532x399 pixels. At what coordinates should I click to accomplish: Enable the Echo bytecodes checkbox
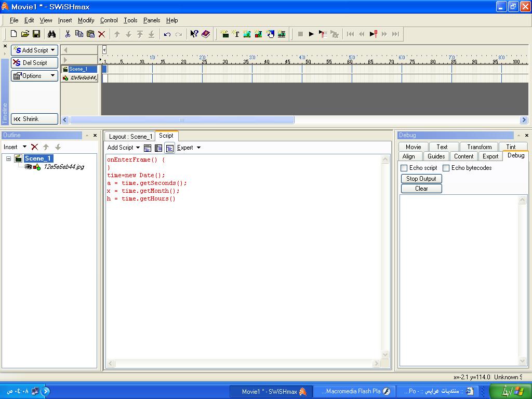pos(446,168)
